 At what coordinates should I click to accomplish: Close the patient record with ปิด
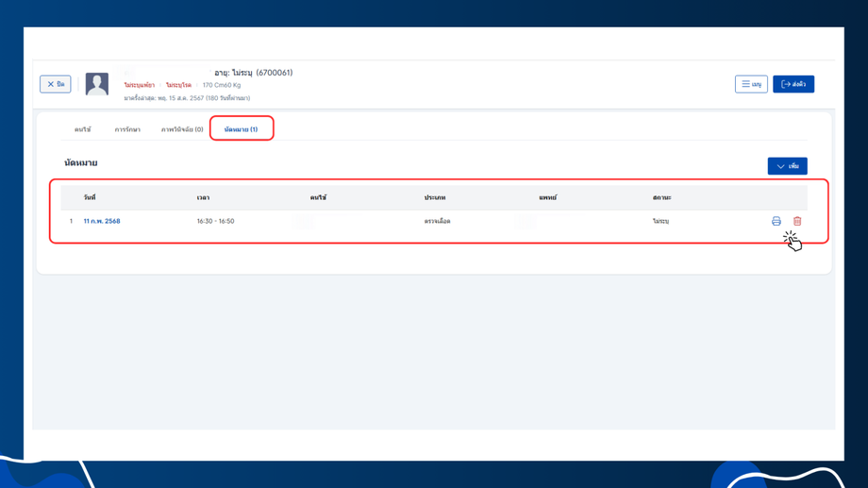pyautogui.click(x=56, y=84)
